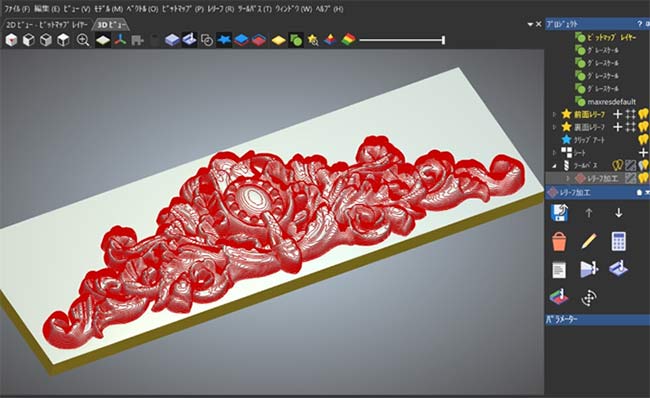Toggle visibility bulb for クリップアート
The image size is (650, 398).
(x=643, y=139)
